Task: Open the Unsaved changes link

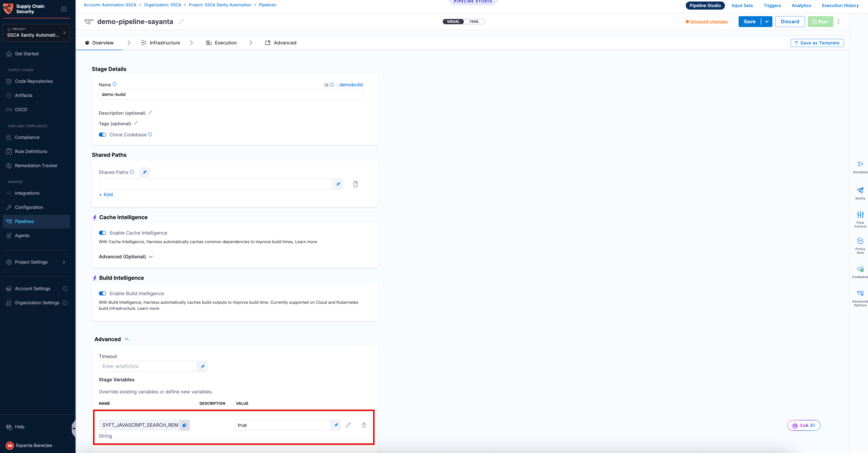Action: tap(709, 21)
